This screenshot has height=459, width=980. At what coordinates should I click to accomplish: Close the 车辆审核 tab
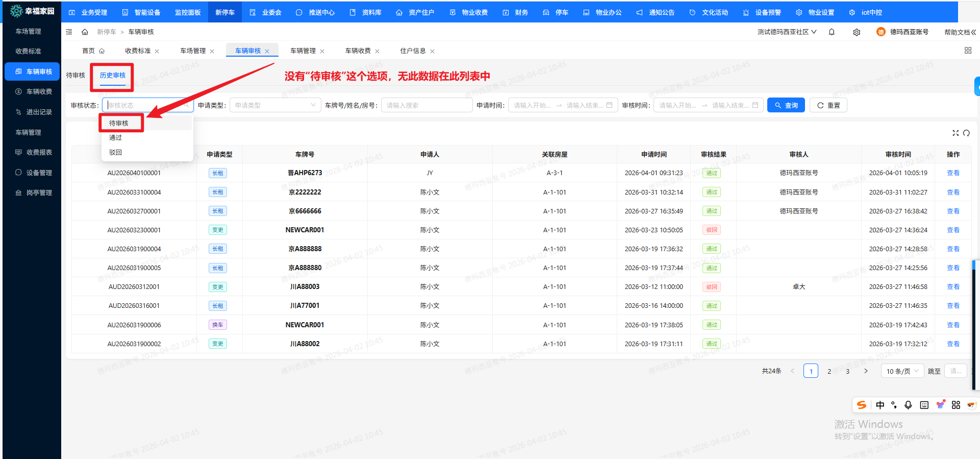pos(267,51)
